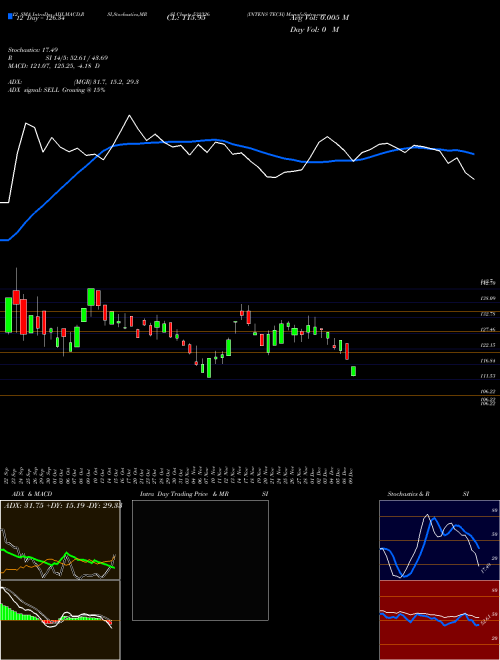Open the blue Stochastics mini chart
500x660 pixels.
point(439,540)
